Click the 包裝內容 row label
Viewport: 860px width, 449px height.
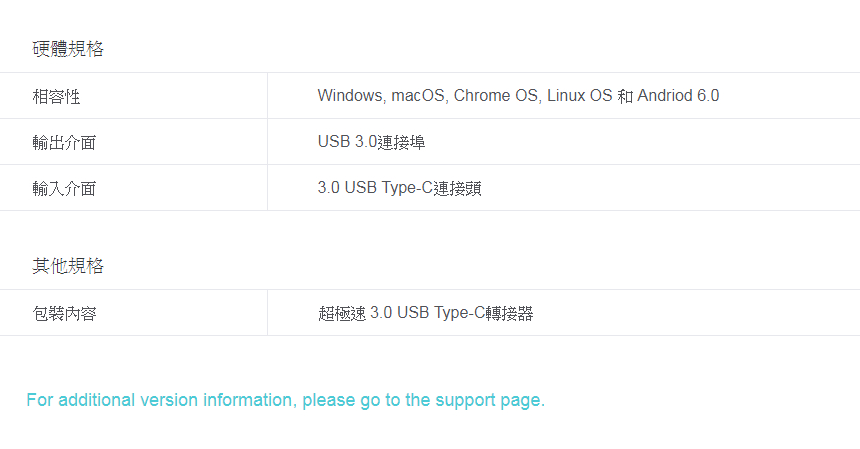(x=64, y=314)
